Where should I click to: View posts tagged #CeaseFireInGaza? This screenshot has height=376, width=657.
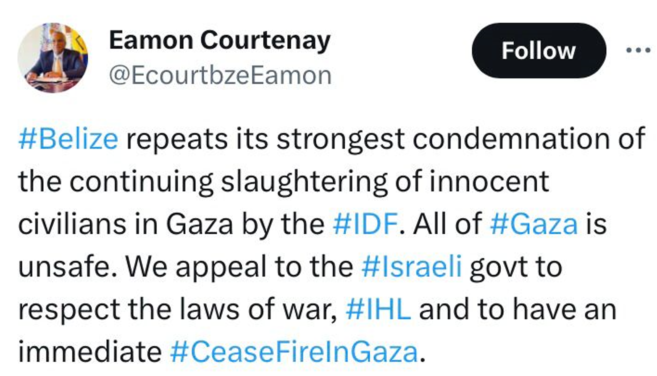click(294, 352)
